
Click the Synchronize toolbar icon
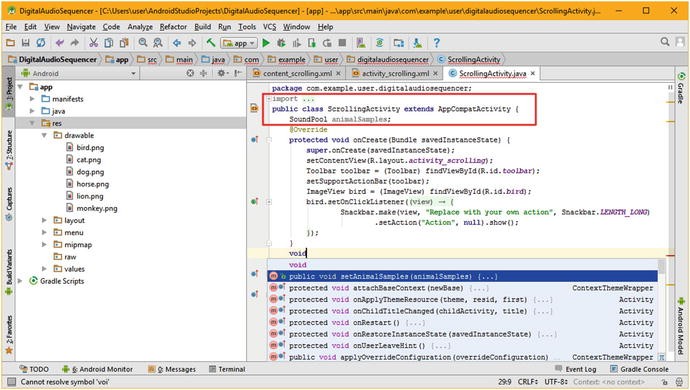tap(40, 43)
